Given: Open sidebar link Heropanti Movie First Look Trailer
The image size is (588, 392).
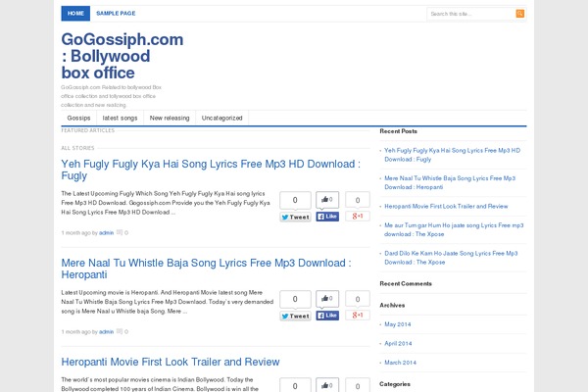Looking at the screenshot, I should pos(446,207).
